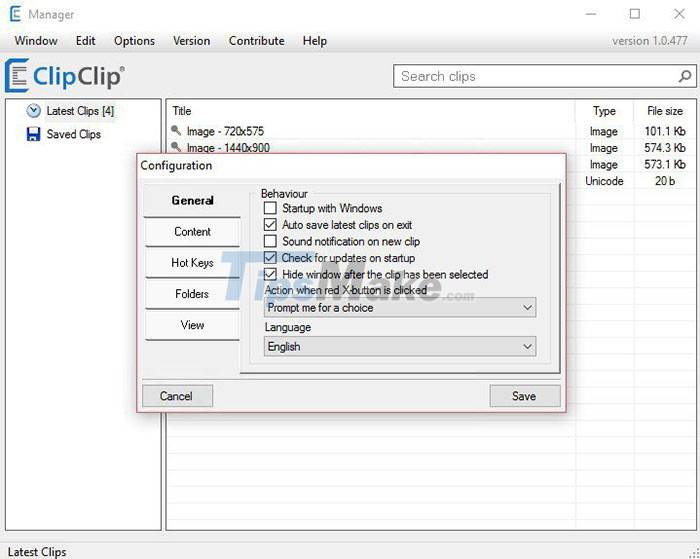Click the ClipClip logo icon
Image resolution: width=700 pixels, height=559 pixels.
(17, 75)
